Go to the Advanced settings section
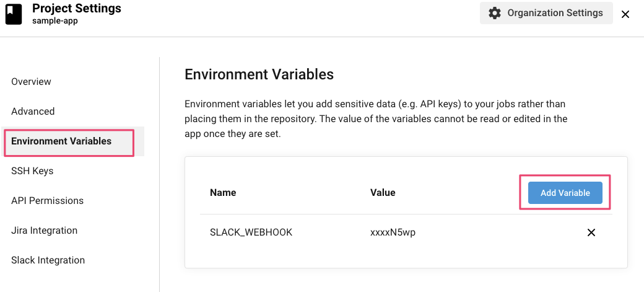The height and width of the screenshot is (292, 644). click(x=33, y=112)
